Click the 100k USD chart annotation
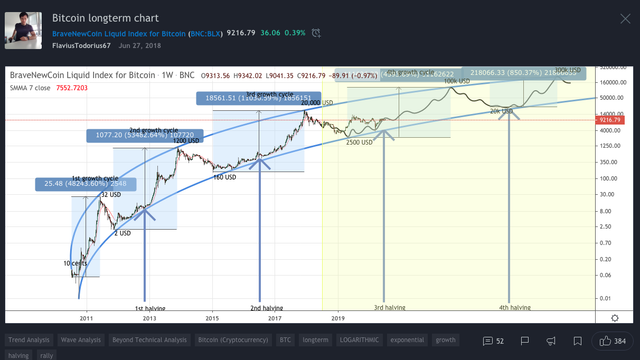The width and height of the screenshot is (640, 360). point(457,81)
